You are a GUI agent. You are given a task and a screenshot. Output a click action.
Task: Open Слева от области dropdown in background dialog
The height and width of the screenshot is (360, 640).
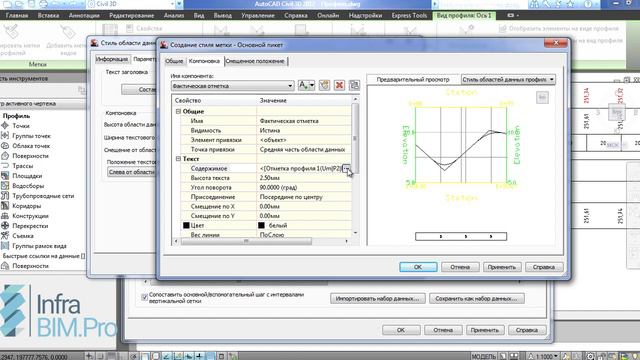pyautogui.click(x=131, y=172)
